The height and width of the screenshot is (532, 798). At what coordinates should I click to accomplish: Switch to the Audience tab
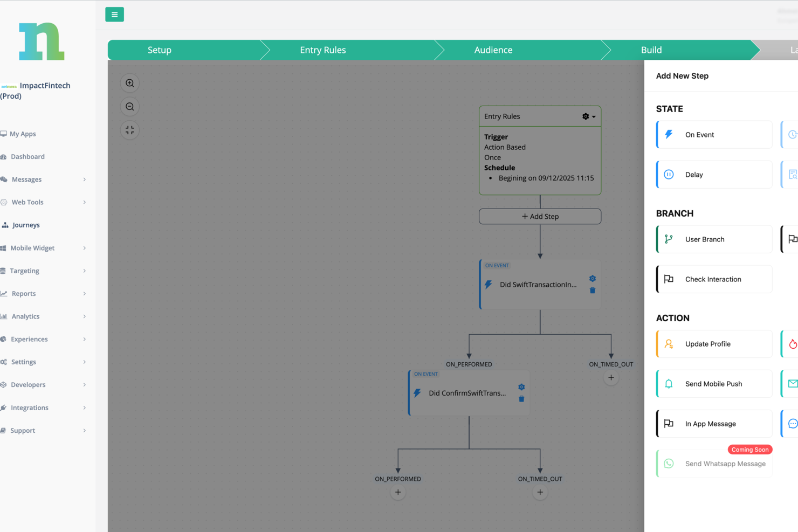493,50
